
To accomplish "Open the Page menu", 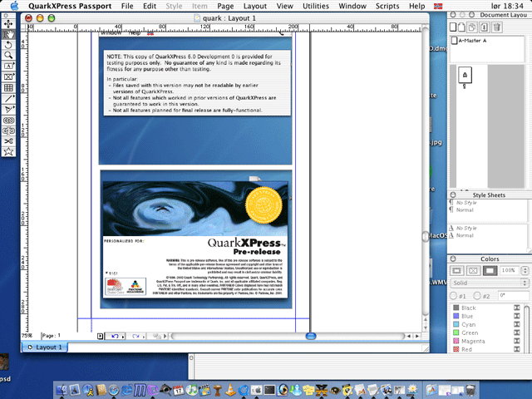I will [225, 6].
